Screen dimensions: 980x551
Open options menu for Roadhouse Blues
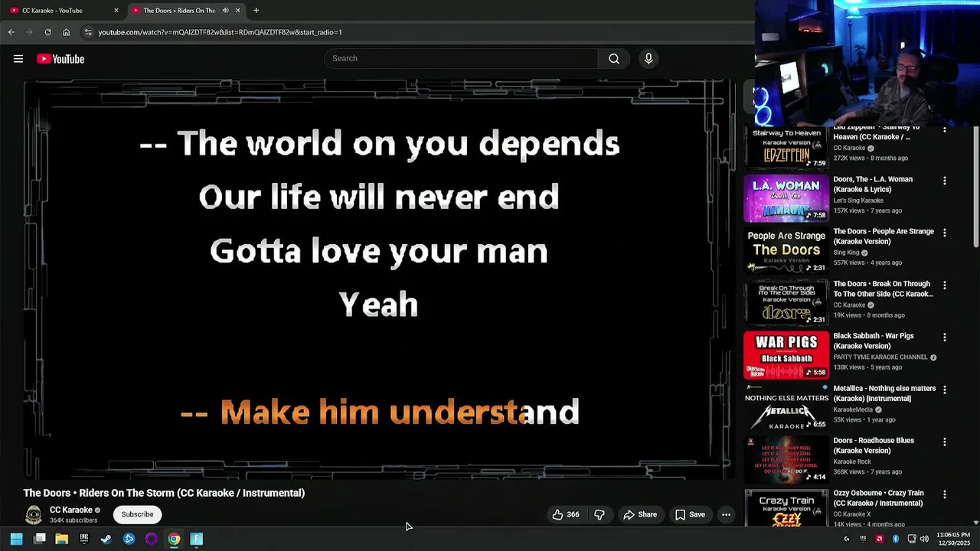click(944, 442)
